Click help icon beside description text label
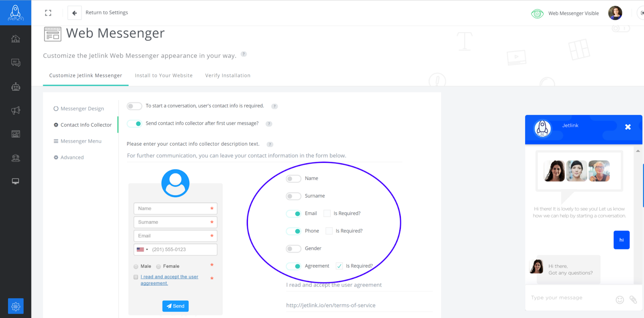644x318 pixels. 270,144
